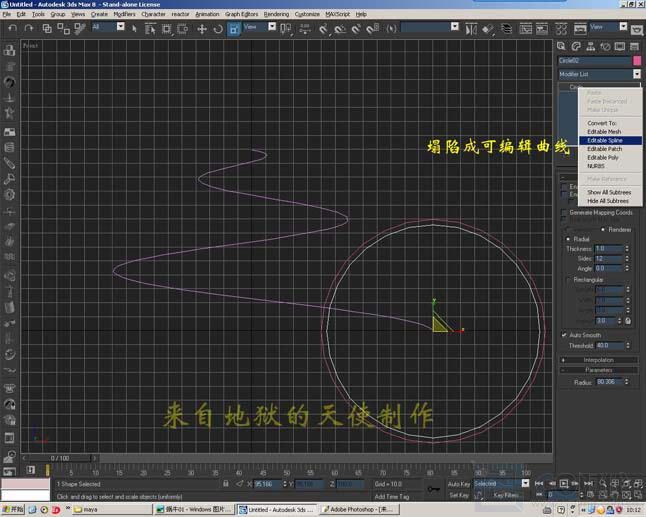Open the Motion command panel tab
Image resolution: width=646 pixels, height=517 pixels.
(605, 46)
